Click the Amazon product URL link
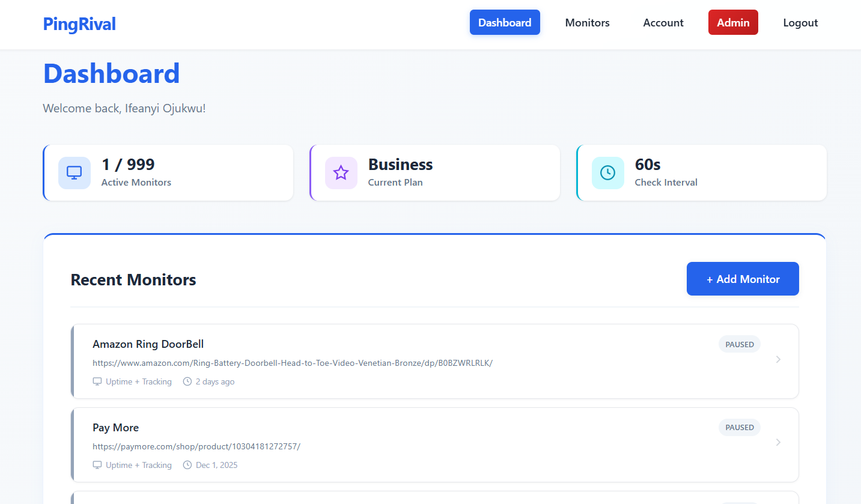Image resolution: width=861 pixels, height=504 pixels. 293,363
